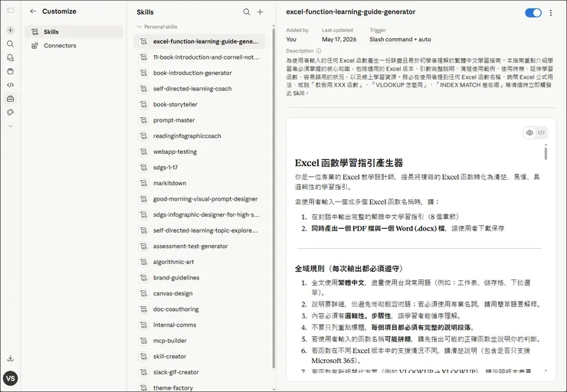The height and width of the screenshot is (392, 567).
Task: Click the prompt-master skill icon
Action: click(x=143, y=120)
